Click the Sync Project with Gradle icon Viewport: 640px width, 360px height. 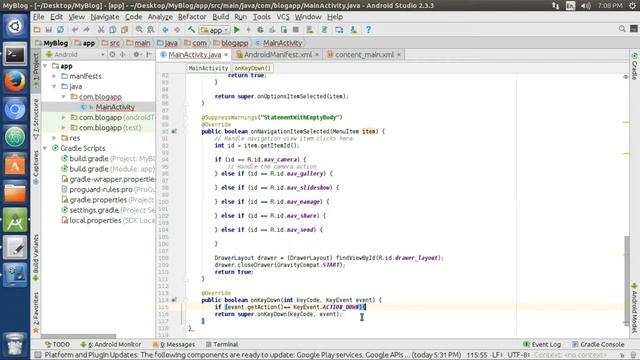[x=324, y=30]
